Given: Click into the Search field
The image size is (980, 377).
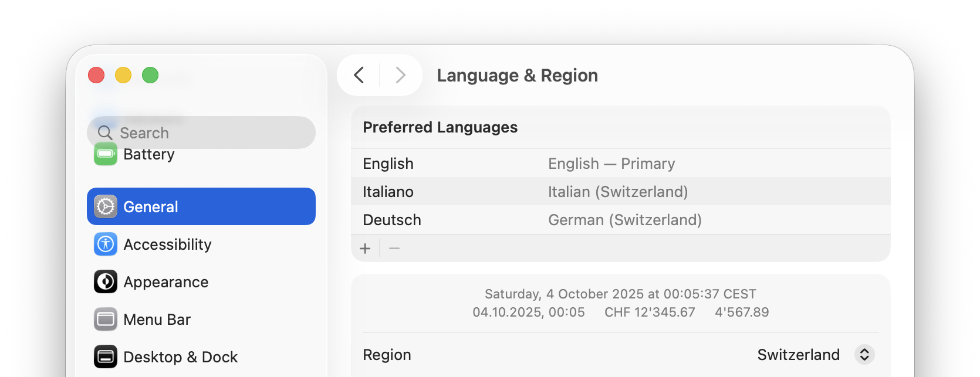Looking at the screenshot, I should click(x=211, y=133).
